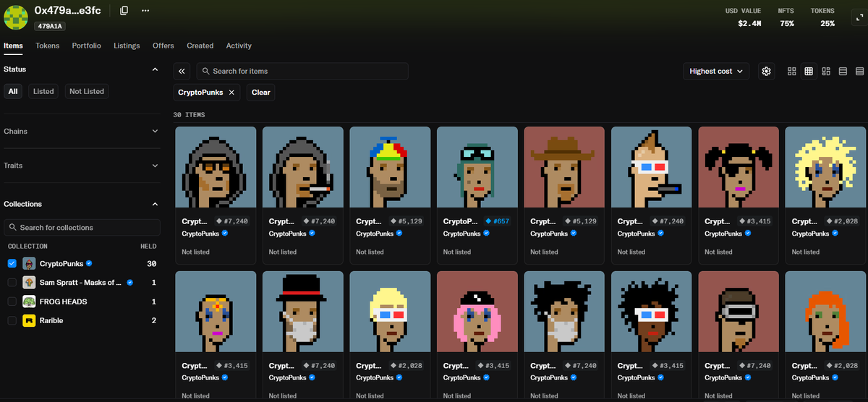
Task: Click the yellow Rarible collection icon
Action: pyautogui.click(x=29, y=320)
